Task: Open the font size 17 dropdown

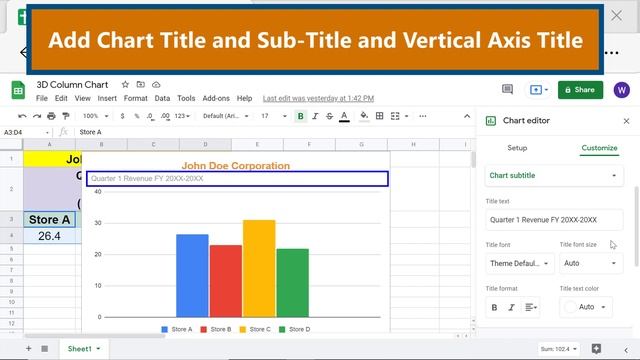Action: click(274, 116)
